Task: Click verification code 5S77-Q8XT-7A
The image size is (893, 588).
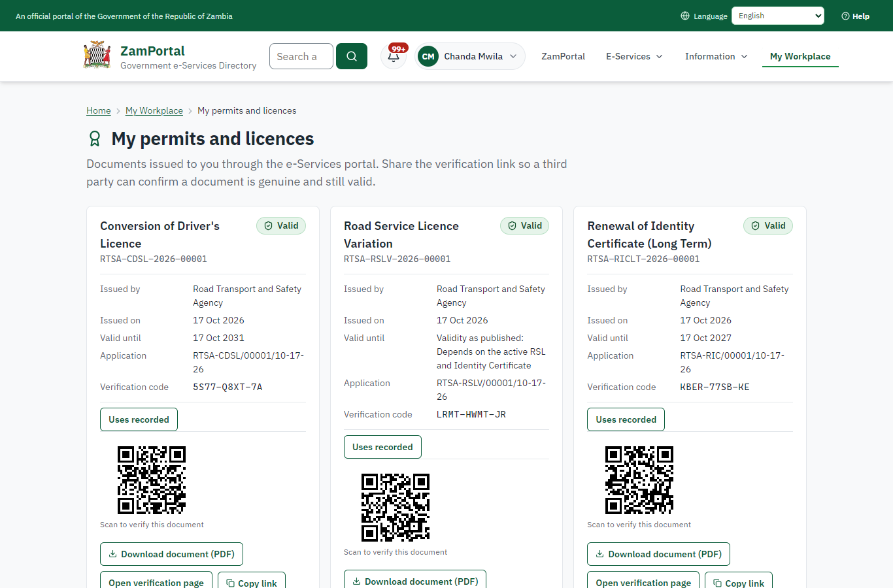Action: pos(227,387)
